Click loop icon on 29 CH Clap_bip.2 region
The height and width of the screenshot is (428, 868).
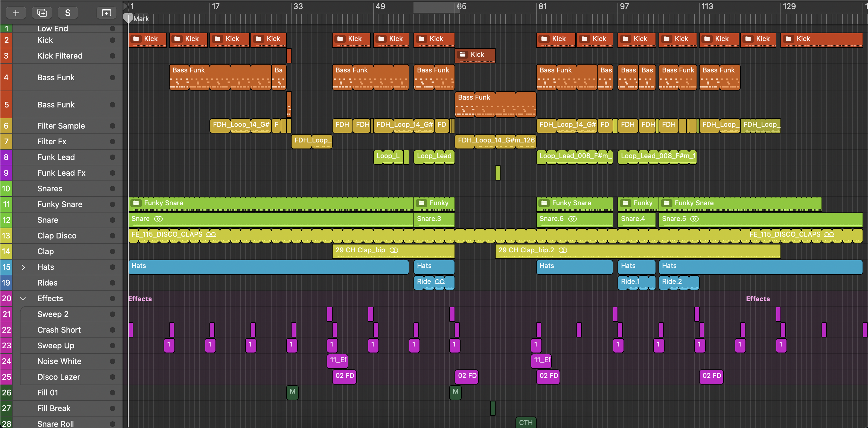[563, 250]
